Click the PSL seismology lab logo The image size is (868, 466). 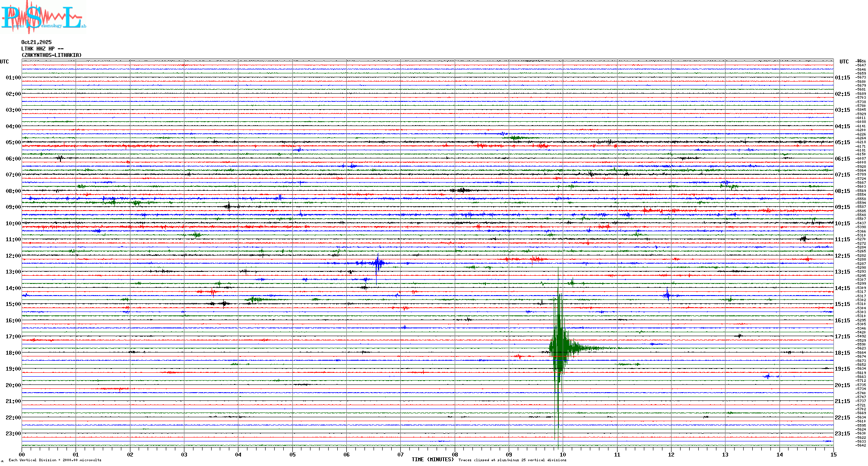point(42,17)
